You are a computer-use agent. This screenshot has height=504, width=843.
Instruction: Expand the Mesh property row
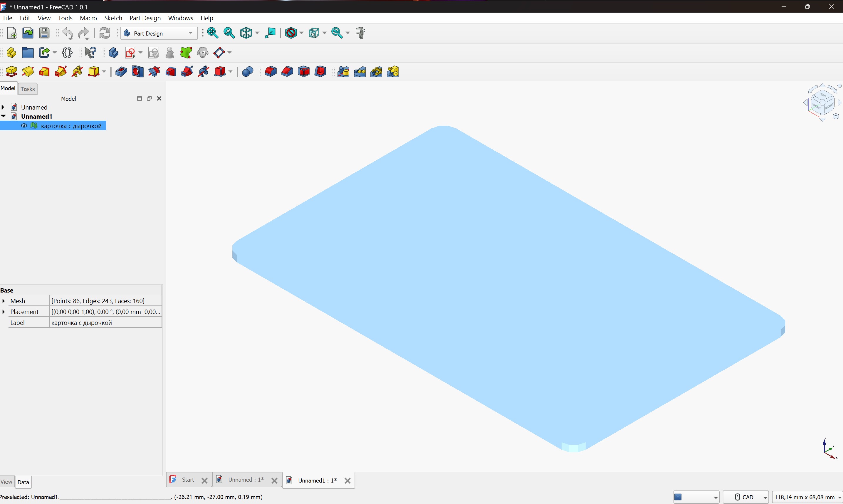tap(4, 301)
